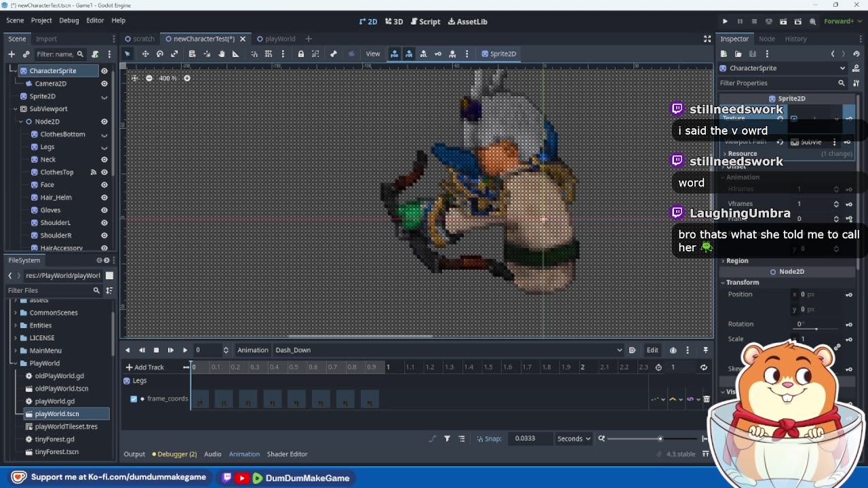Delete the frame_coords track trash icon

706,399
